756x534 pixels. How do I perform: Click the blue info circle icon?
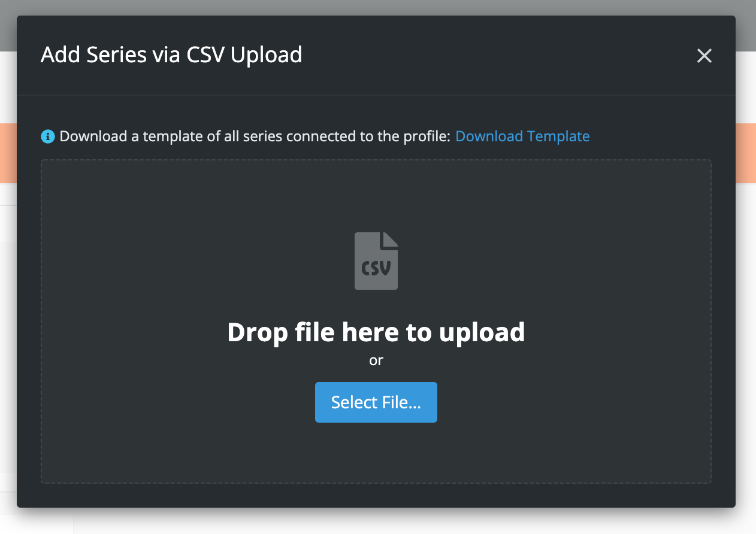[48, 136]
